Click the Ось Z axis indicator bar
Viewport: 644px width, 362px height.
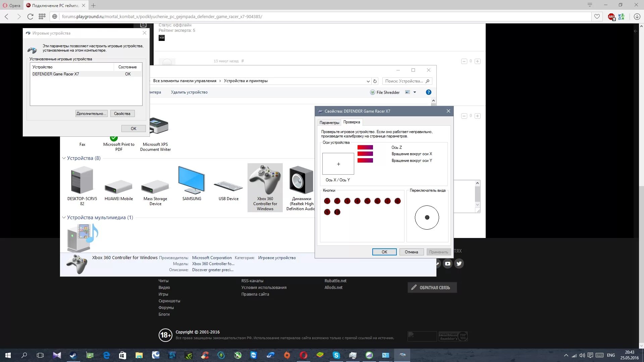(x=365, y=147)
